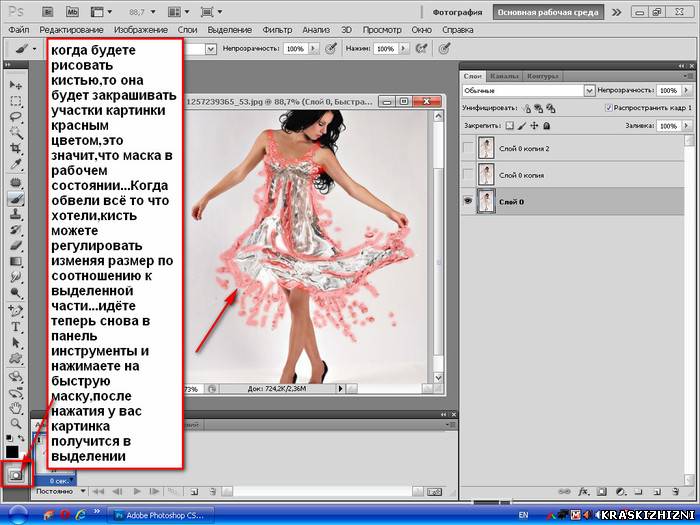Viewport: 700px width, 525px height.
Task: Select the Hand tool
Action: [x=16, y=407]
